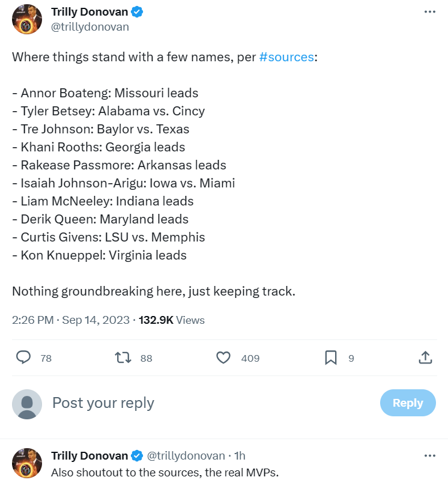Click the reply speech bubble icon

coord(23,357)
